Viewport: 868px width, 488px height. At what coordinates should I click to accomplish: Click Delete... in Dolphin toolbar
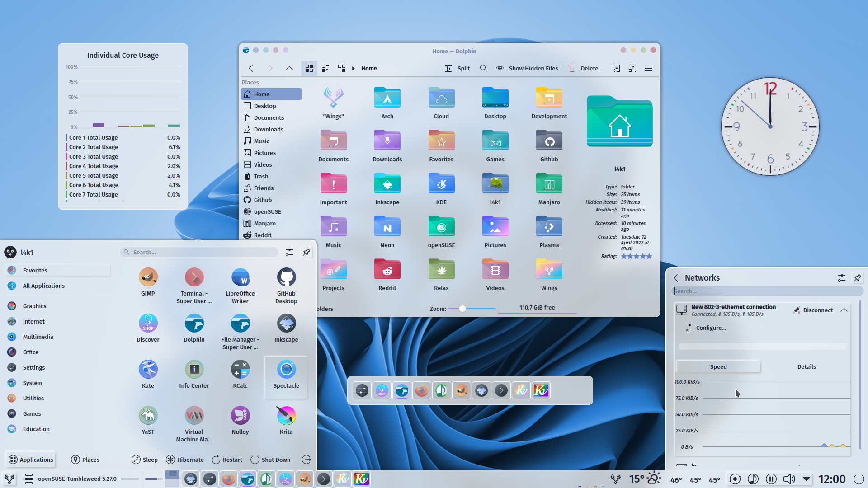pyautogui.click(x=585, y=68)
